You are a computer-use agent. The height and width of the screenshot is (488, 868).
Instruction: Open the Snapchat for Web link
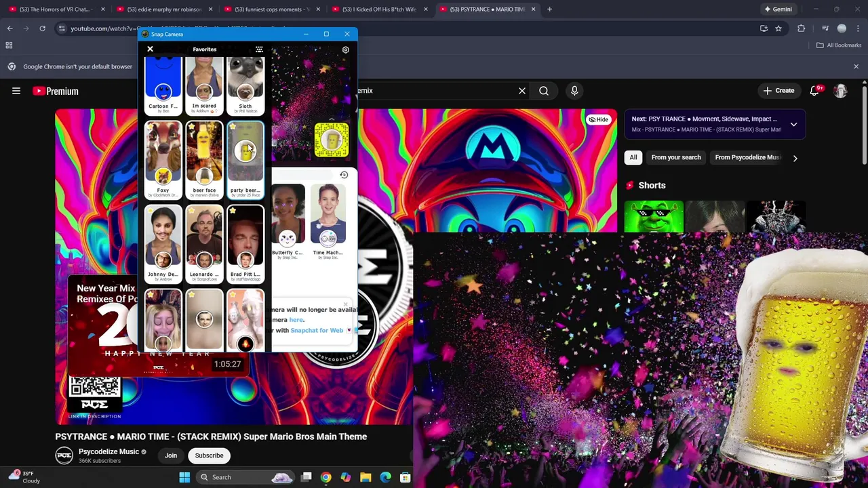click(x=317, y=330)
